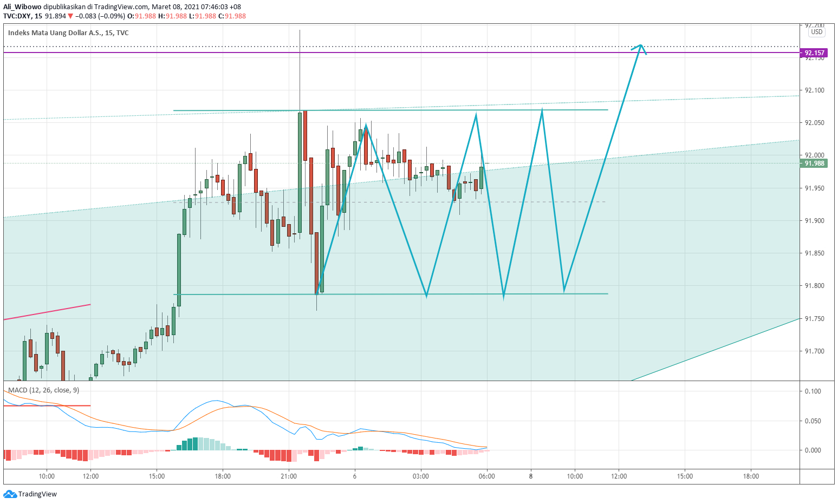Click the lower teal support line near 91.800
The height and width of the screenshot is (504, 838).
tap(391, 294)
